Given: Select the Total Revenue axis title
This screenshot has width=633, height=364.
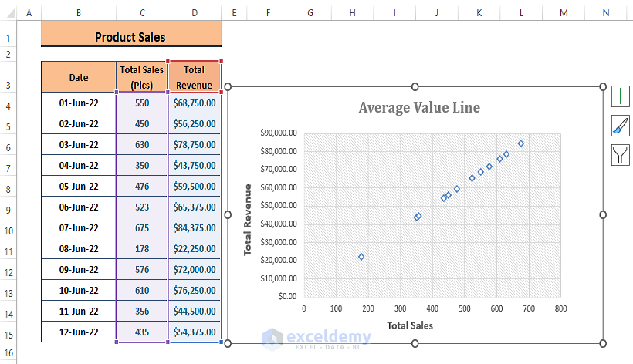Looking at the screenshot, I should (x=248, y=221).
